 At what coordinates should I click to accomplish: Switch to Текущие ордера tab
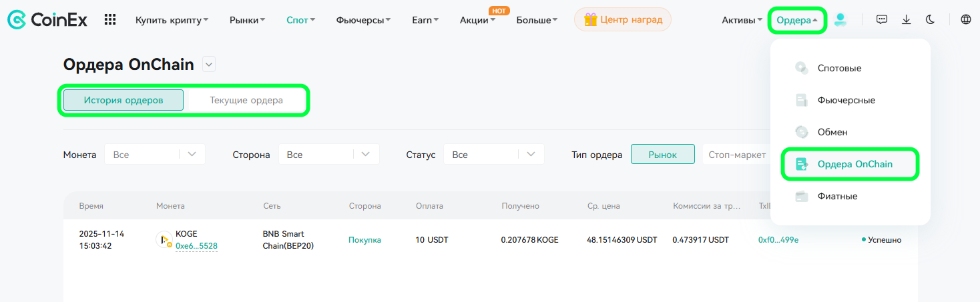coord(246,101)
